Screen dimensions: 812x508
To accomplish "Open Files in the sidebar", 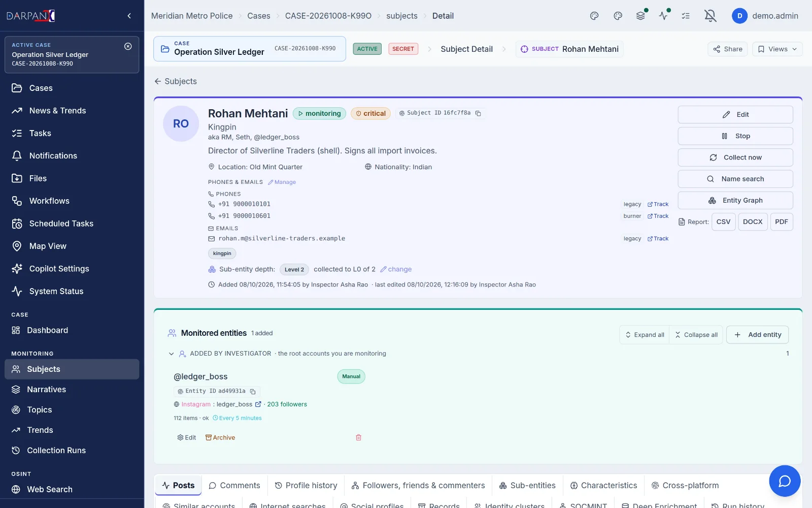I will click(x=72, y=178).
